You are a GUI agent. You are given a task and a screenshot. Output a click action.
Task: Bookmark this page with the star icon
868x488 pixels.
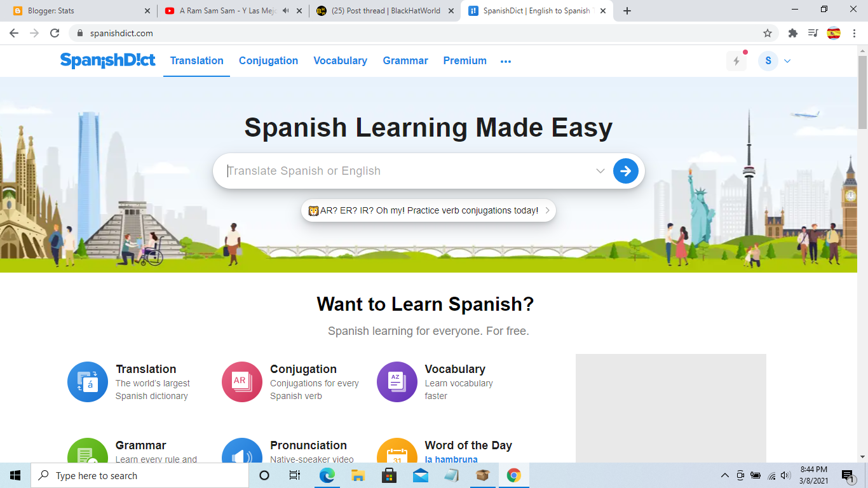pos(768,33)
